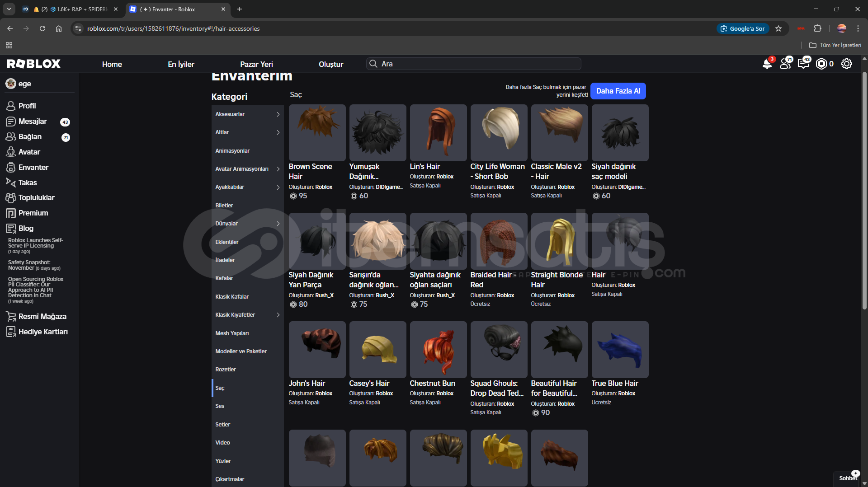868x487 pixels.
Task: Open the browser tab search dropdown
Action: (x=9, y=9)
